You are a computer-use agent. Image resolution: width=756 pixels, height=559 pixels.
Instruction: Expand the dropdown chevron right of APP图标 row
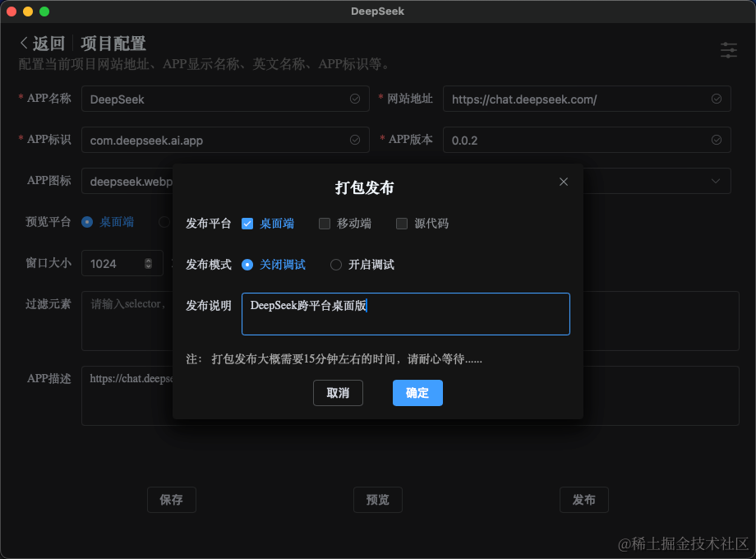tap(716, 181)
